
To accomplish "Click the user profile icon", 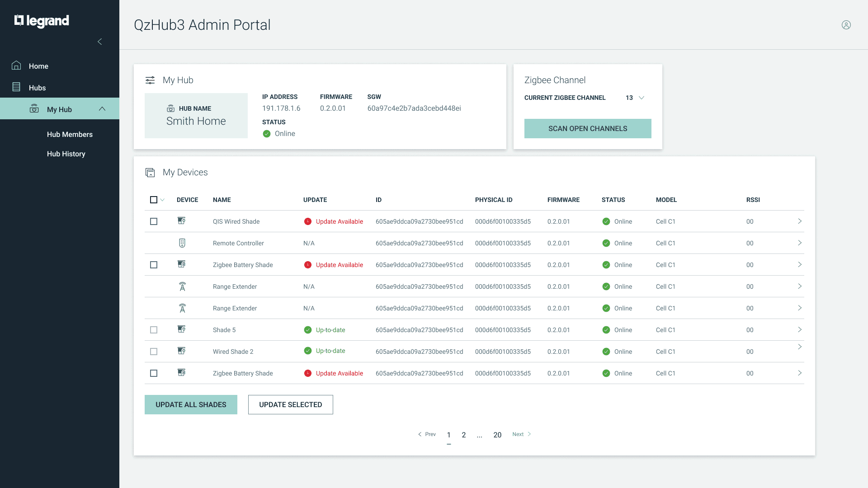I will pyautogui.click(x=846, y=25).
